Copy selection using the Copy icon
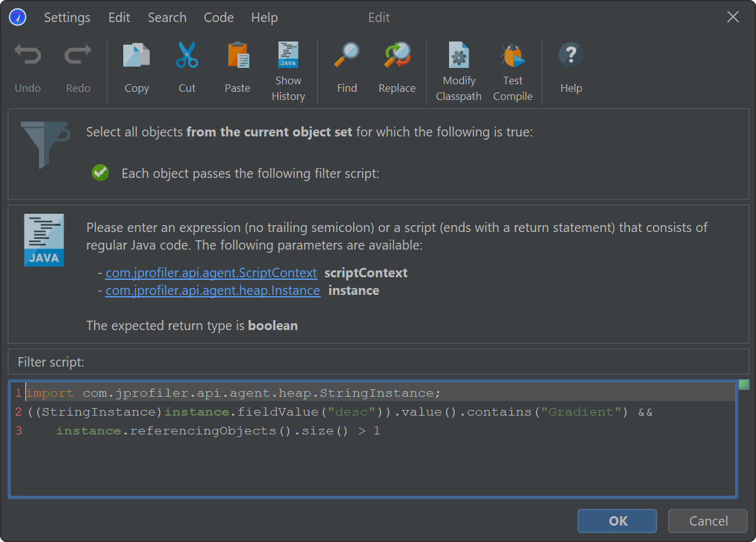The width and height of the screenshot is (756, 542). 136,55
